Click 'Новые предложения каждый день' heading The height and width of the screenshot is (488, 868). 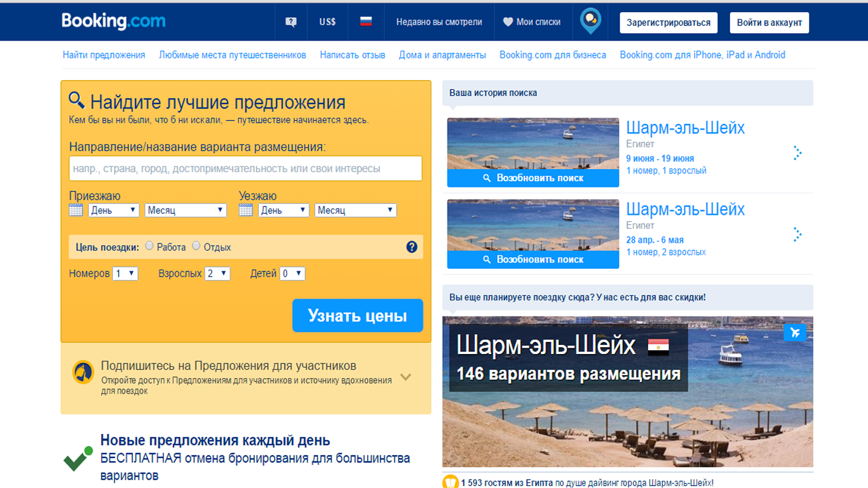coord(215,440)
